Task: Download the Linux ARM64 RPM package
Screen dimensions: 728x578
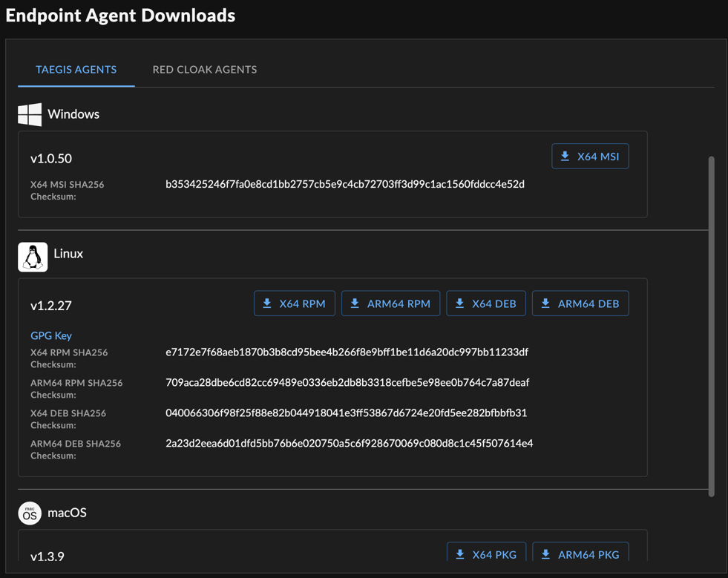Action: (390, 303)
